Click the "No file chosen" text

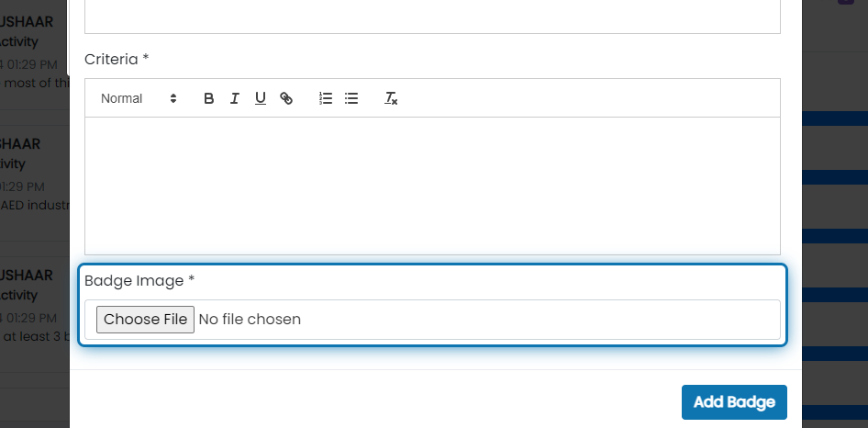click(x=250, y=320)
